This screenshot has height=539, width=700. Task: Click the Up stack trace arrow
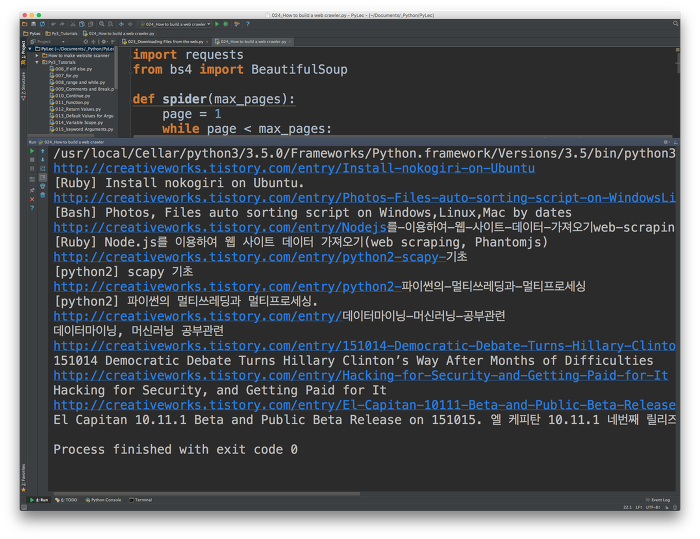pos(42,151)
